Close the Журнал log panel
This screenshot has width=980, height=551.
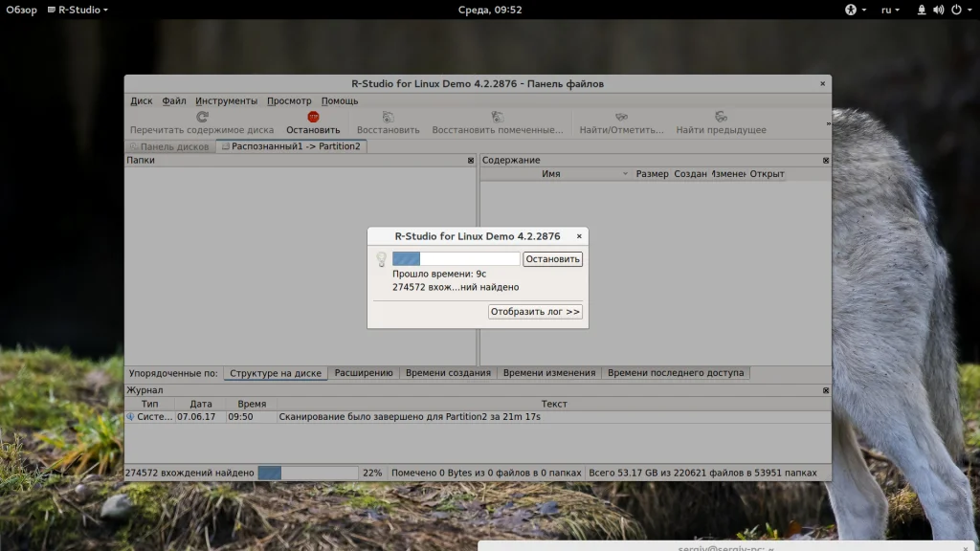(x=826, y=390)
